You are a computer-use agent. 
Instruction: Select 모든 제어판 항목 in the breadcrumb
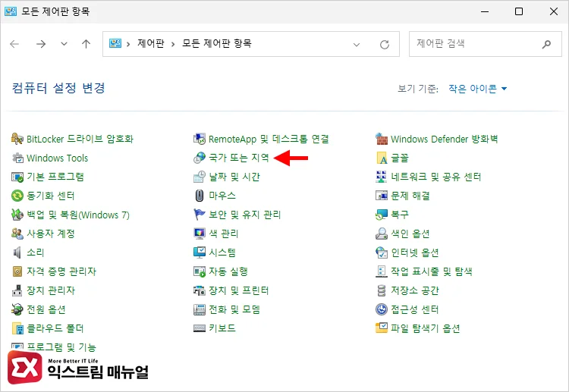click(x=217, y=43)
